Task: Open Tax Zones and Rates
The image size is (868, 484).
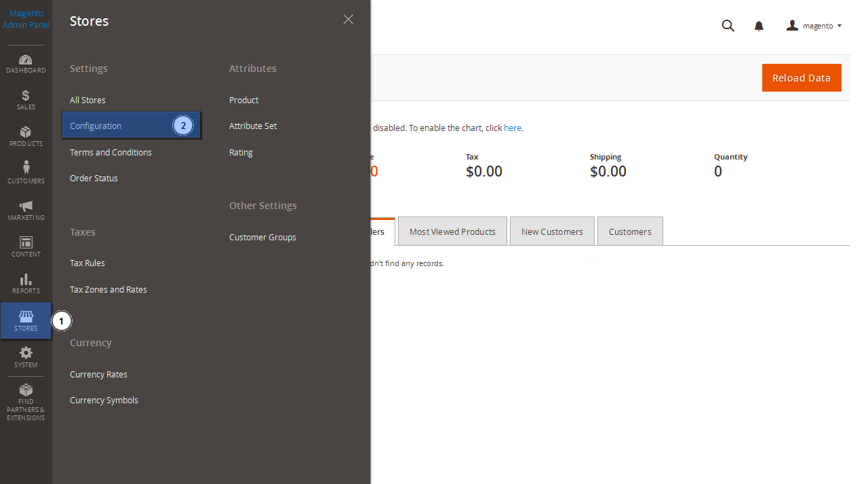Action: 108,289
